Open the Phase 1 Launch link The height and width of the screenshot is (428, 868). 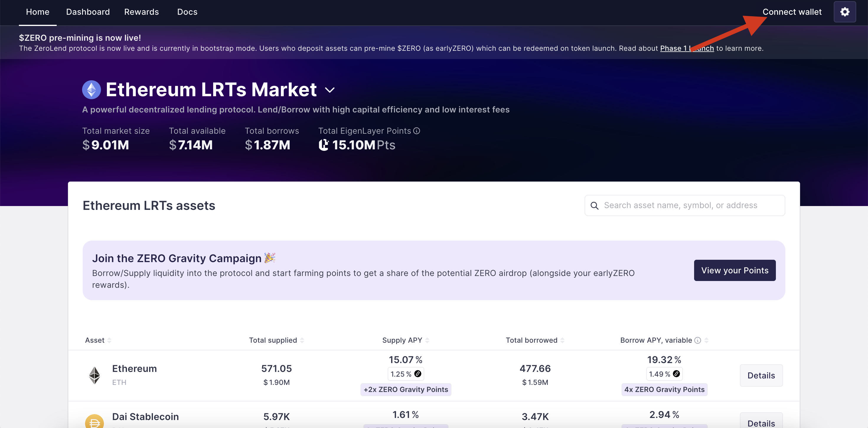click(x=687, y=48)
